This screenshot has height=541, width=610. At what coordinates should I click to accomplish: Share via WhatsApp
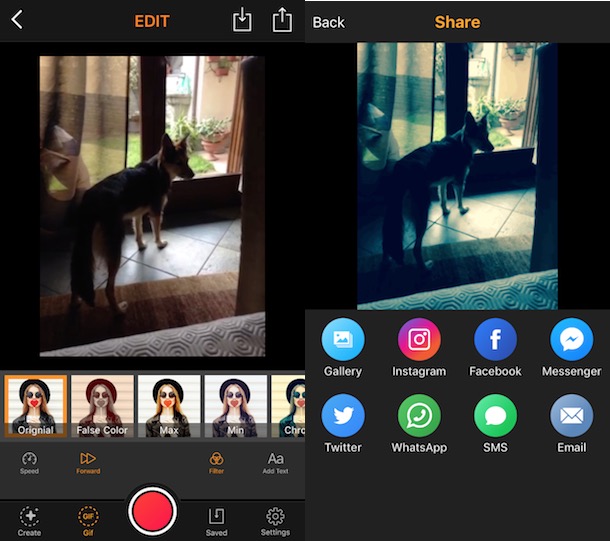[x=419, y=424]
